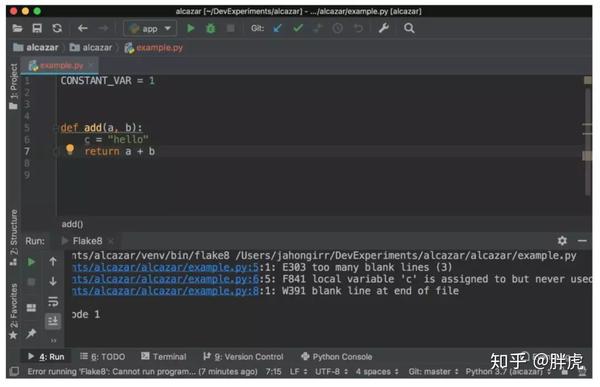Open the 6: TODO tool window tab

pos(103,357)
